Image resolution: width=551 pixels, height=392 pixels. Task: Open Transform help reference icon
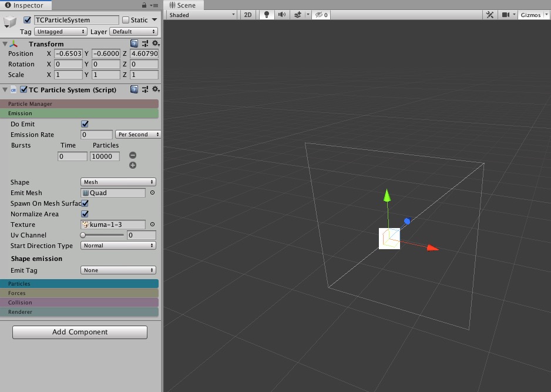click(135, 43)
